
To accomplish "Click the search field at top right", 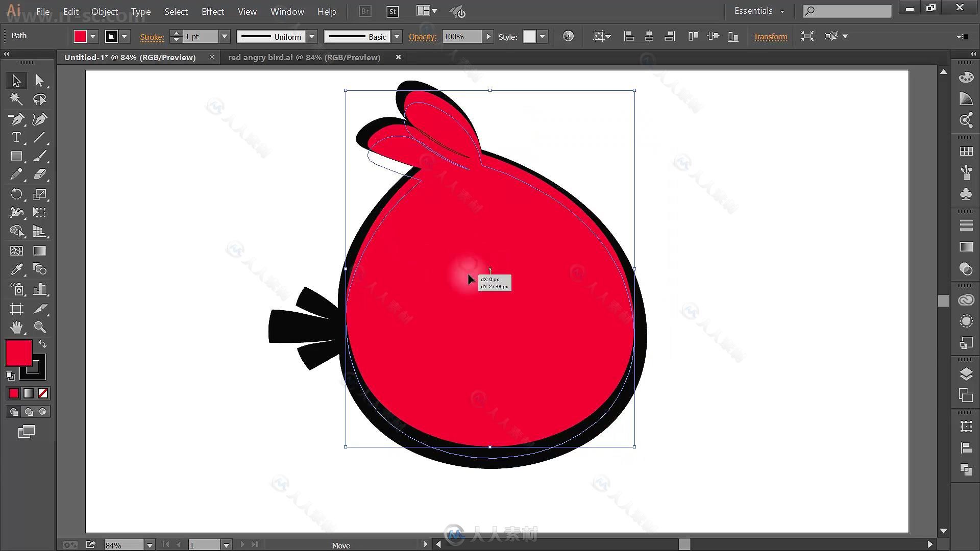I will click(847, 11).
